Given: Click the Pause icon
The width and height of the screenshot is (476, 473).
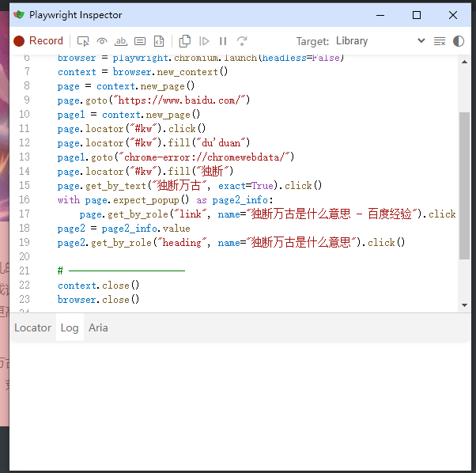Looking at the screenshot, I should 223,41.
